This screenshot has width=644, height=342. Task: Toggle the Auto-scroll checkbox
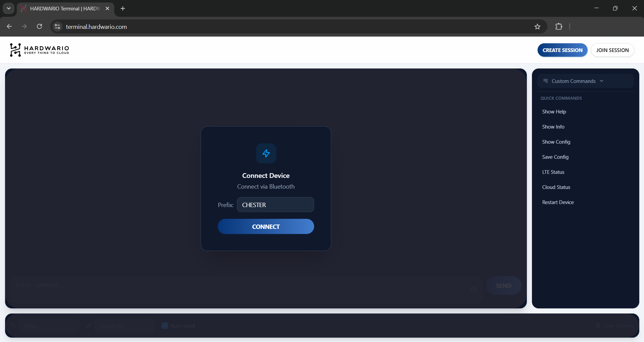[x=165, y=326]
